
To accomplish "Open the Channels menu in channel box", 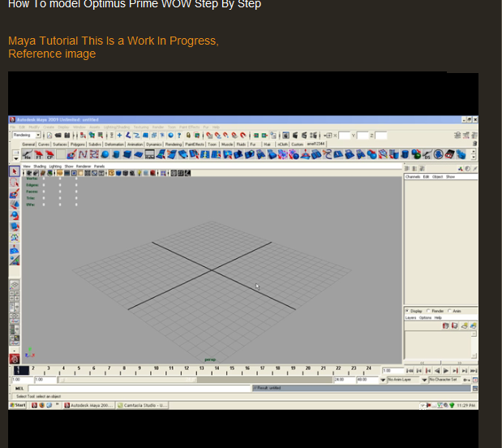I will coord(413,177).
